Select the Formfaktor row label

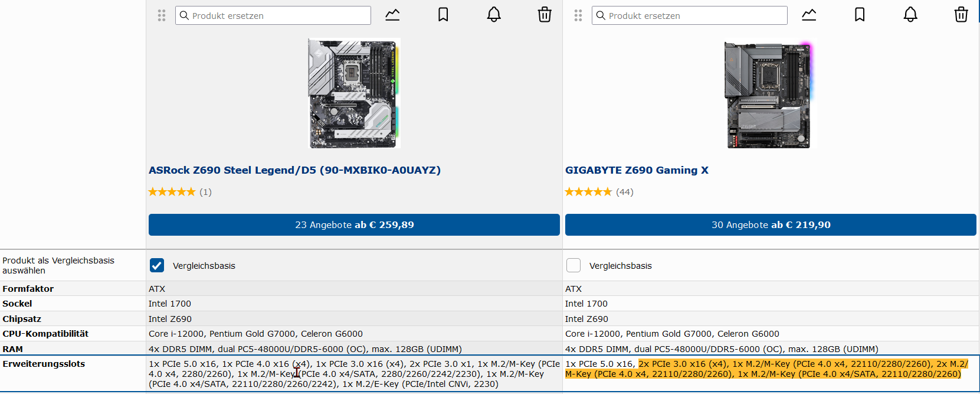[x=28, y=289]
